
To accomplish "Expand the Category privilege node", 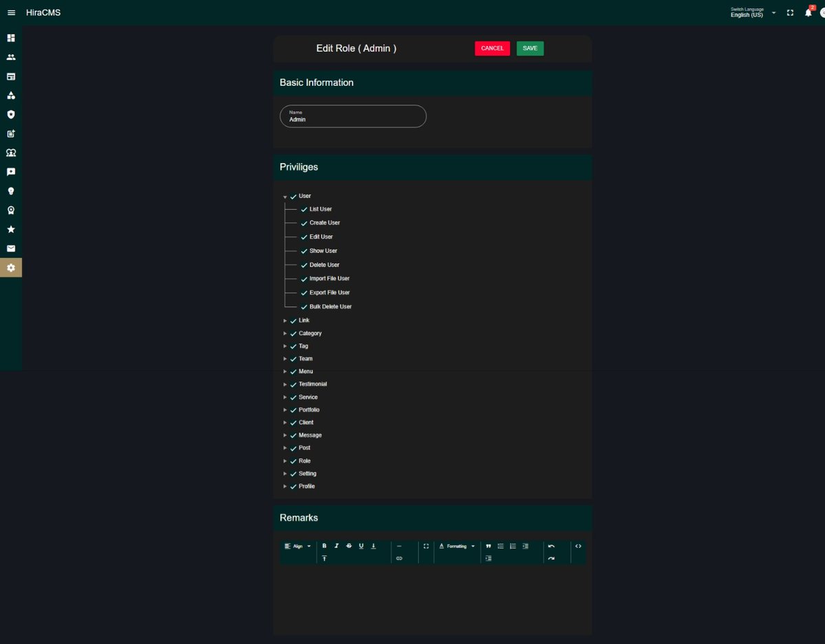I will [285, 333].
